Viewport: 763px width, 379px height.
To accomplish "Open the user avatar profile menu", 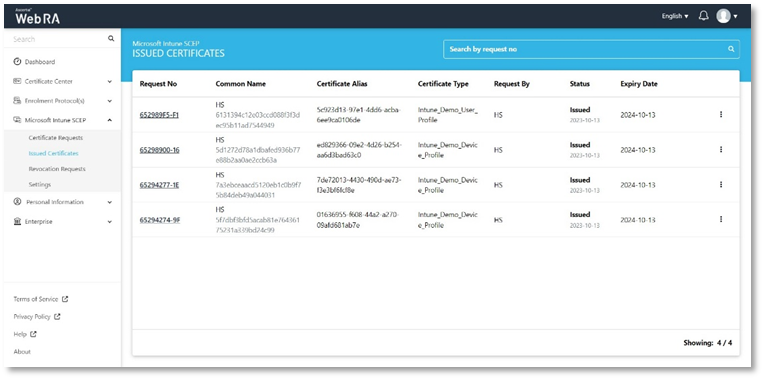I will tap(727, 16).
